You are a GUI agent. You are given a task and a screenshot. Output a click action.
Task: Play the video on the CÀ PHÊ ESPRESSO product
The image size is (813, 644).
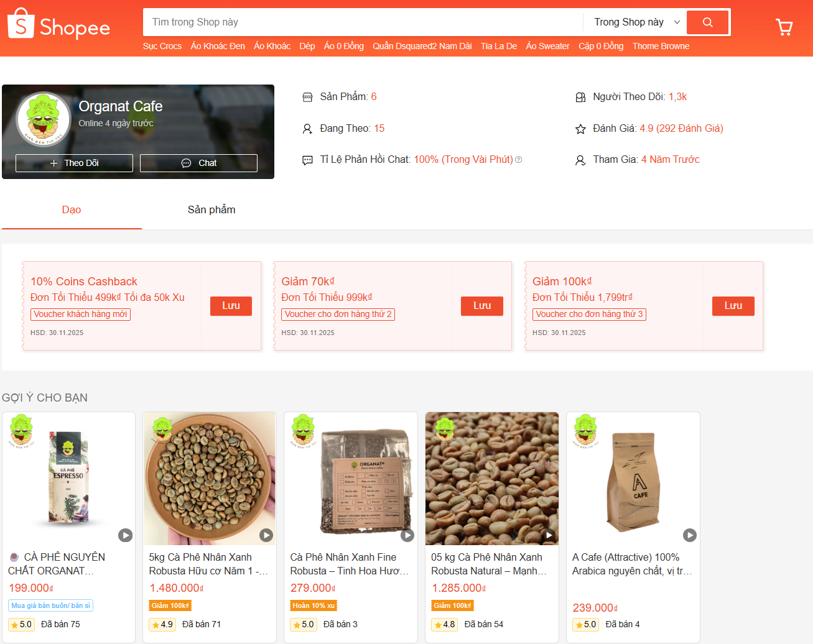pyautogui.click(x=125, y=535)
